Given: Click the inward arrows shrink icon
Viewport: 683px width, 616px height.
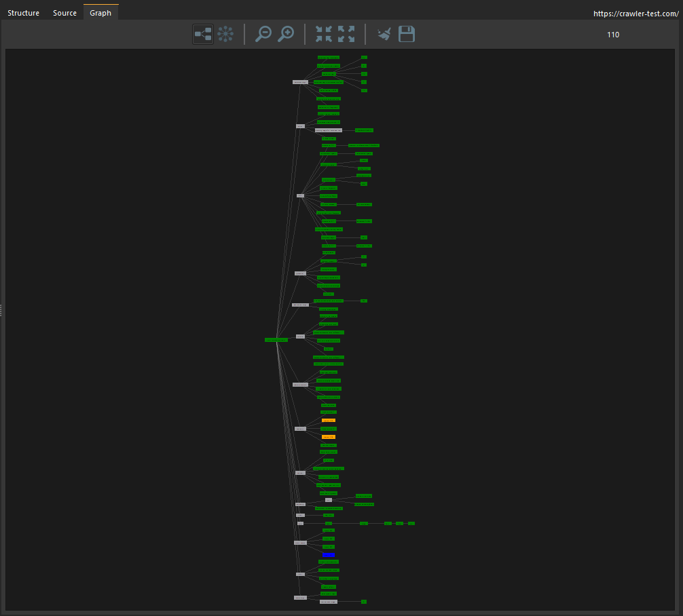Looking at the screenshot, I should (x=324, y=34).
